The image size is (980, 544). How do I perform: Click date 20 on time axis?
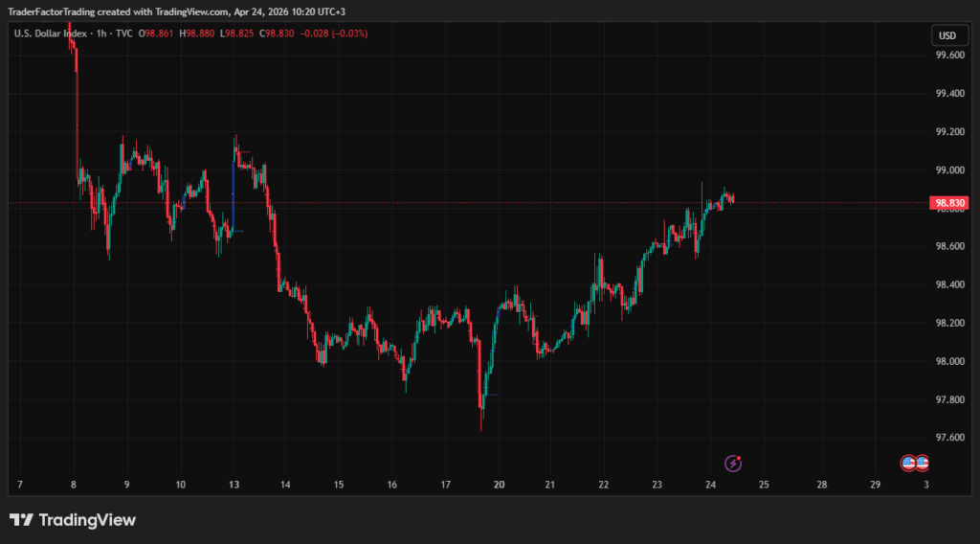499,485
